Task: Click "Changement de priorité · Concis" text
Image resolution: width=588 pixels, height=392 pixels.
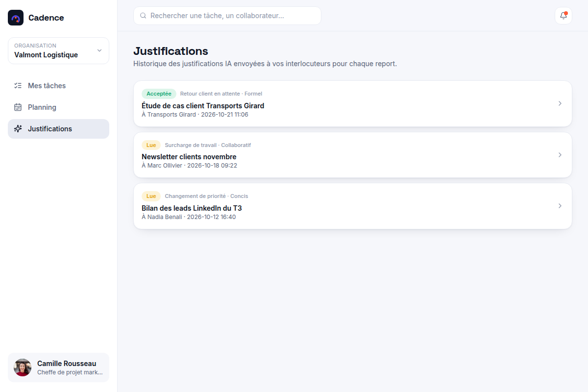Action: [x=206, y=196]
